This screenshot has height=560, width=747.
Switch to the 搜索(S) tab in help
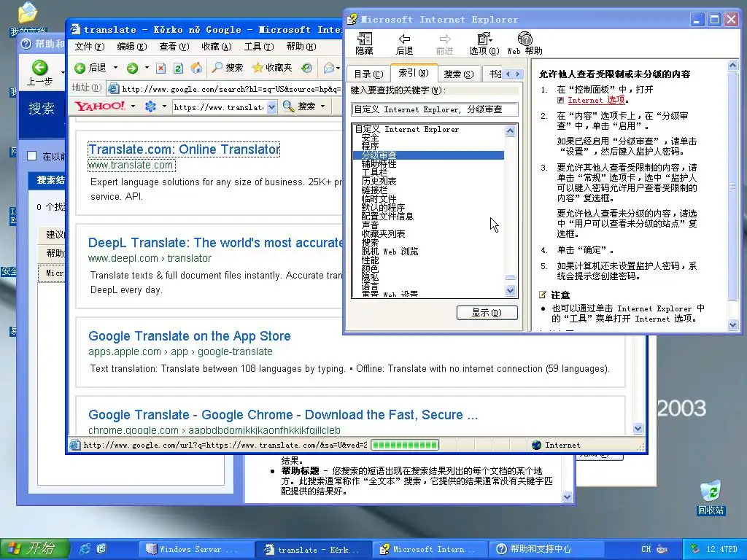pos(458,74)
